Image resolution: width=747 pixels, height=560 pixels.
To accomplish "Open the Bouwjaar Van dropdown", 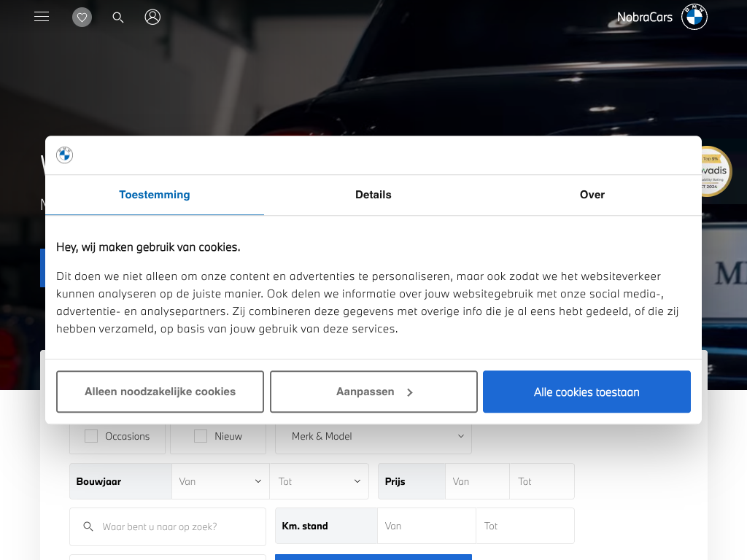I will [x=220, y=481].
